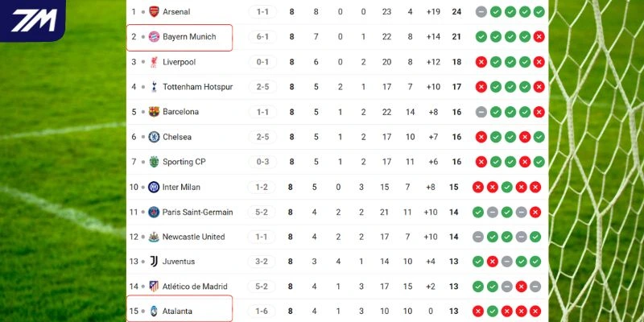The width and height of the screenshot is (644, 322).
Task: Click the Tottenham Hotspur crest icon
Action: click(154, 87)
